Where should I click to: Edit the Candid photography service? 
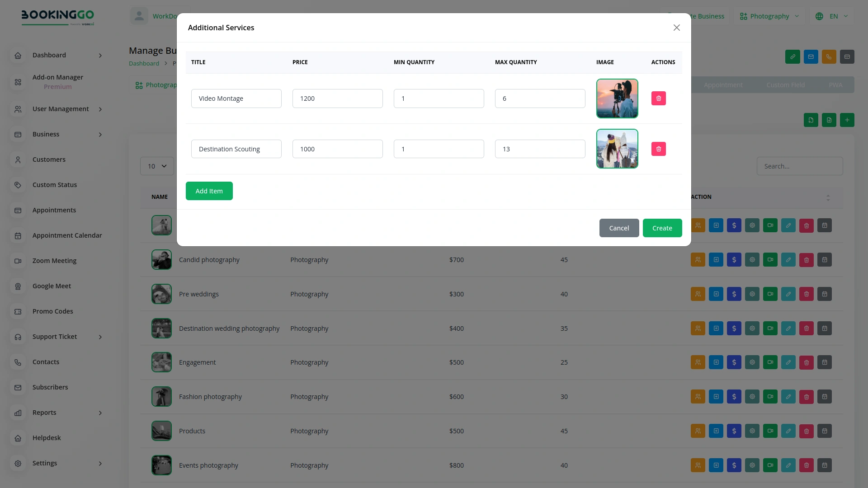788,259
